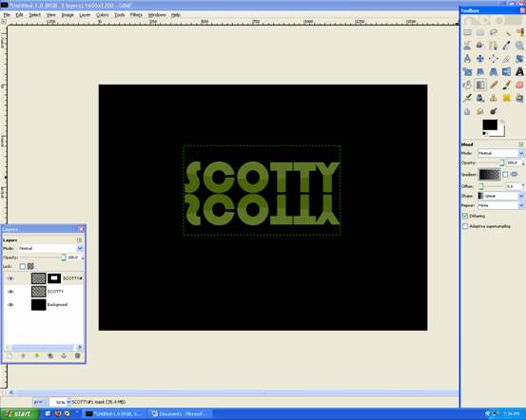Image resolution: width=526 pixels, height=420 pixels.
Task: Delete layer using the trash icon
Action: click(x=77, y=355)
